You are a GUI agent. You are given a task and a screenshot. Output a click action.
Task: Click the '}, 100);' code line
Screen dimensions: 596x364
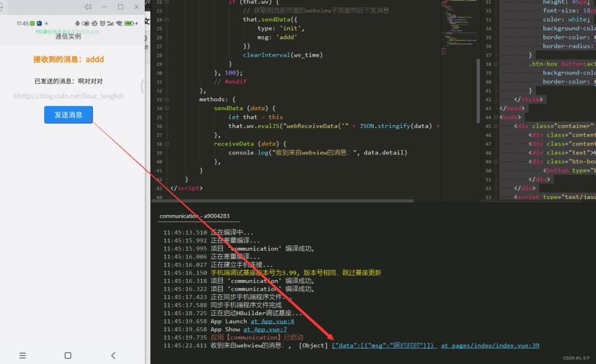click(x=228, y=73)
